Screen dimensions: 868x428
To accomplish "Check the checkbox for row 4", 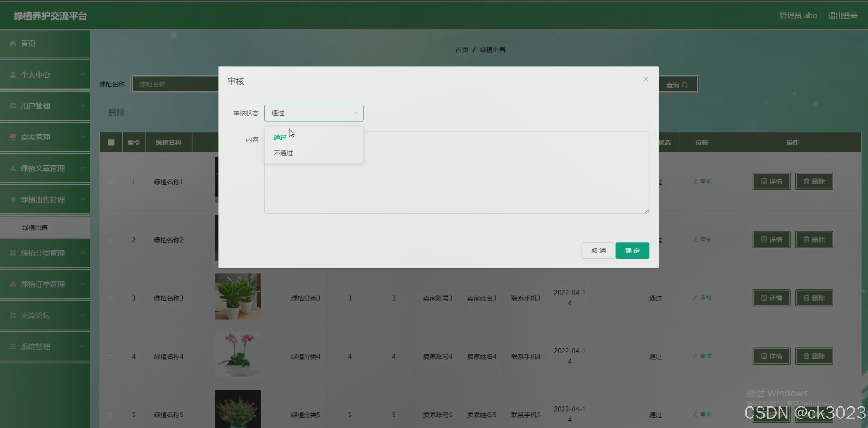I will (110, 356).
